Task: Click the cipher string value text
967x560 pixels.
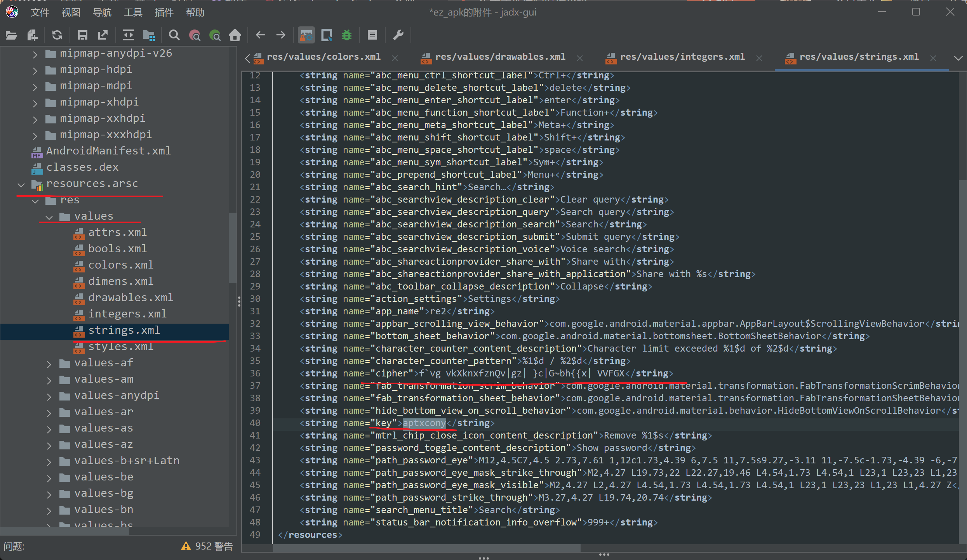Action: tap(522, 373)
